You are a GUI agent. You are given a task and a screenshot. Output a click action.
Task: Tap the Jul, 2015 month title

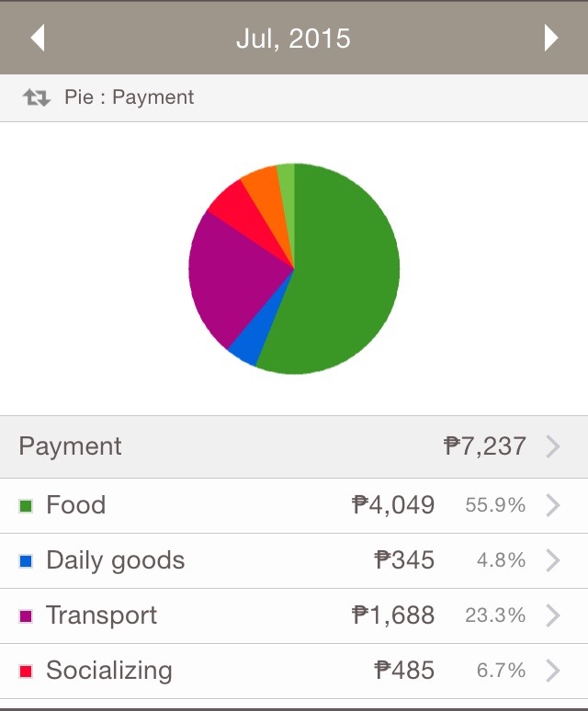[x=293, y=39]
